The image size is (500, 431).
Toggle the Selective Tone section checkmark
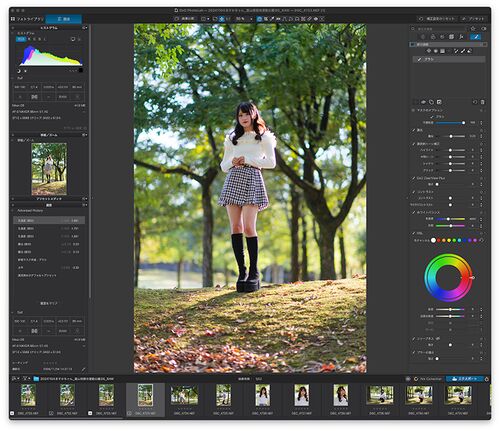[414, 144]
